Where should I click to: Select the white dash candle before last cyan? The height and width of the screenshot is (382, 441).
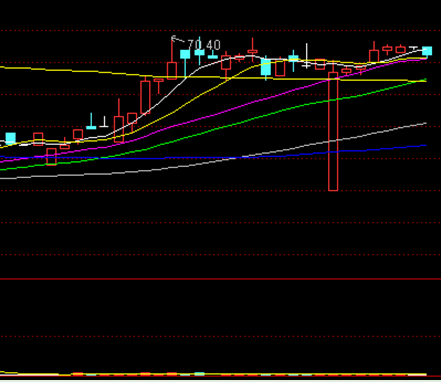tap(414, 48)
